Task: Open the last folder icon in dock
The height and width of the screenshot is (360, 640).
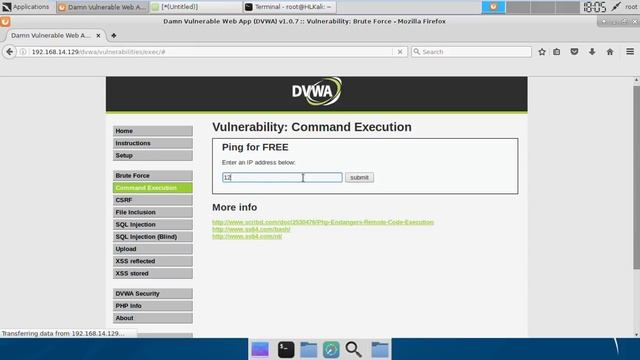Action: tap(380, 349)
